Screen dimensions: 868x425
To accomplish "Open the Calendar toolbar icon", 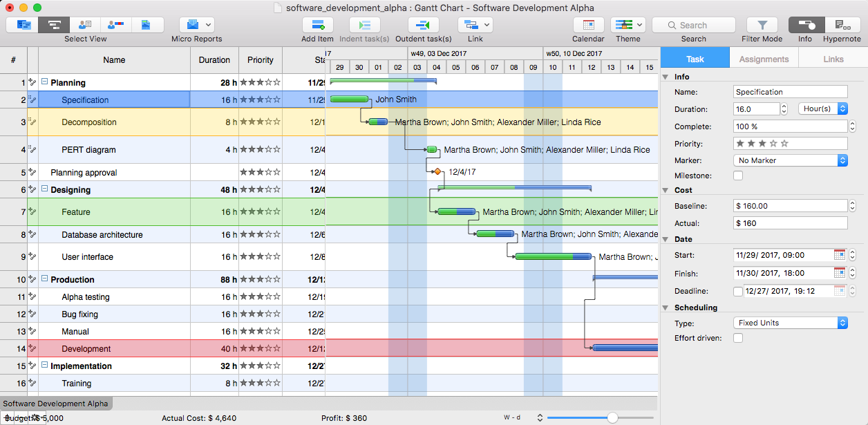I will click(x=588, y=25).
